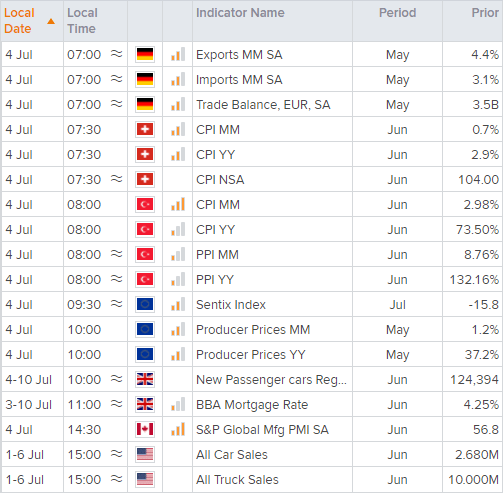Open the BBA Mortgage Rate indicator
The image size is (503, 493).
point(252,405)
